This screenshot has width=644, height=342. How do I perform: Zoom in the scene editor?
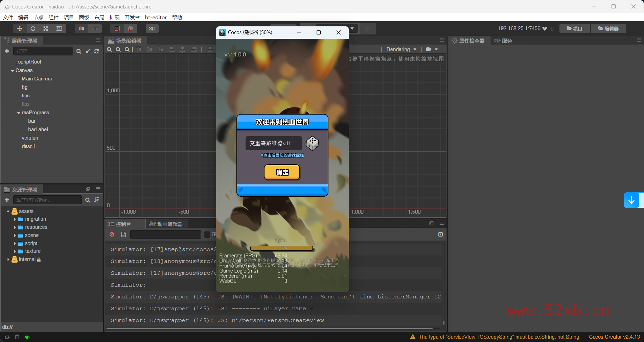click(109, 50)
